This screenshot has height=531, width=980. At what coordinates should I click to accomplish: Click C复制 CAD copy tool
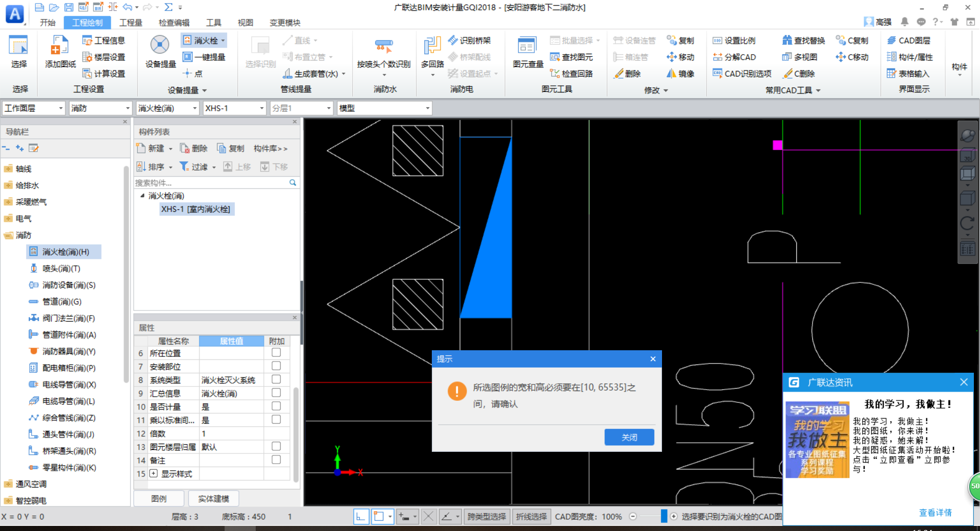(852, 40)
